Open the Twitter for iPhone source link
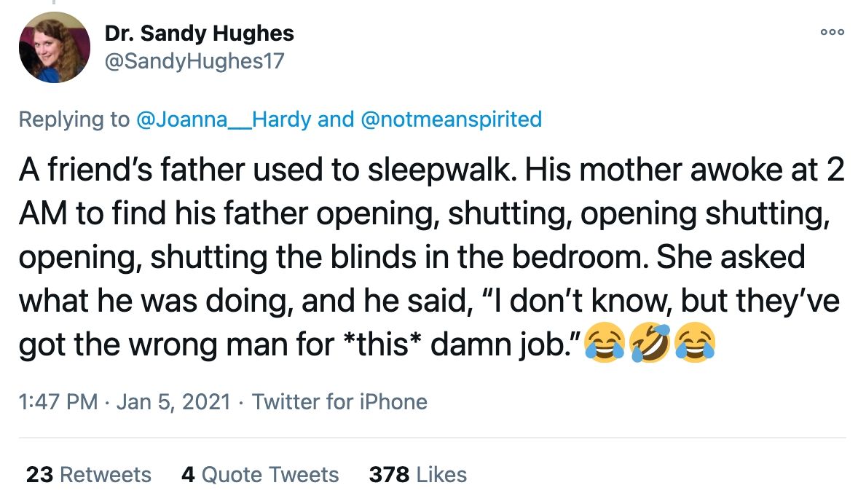 (339, 401)
